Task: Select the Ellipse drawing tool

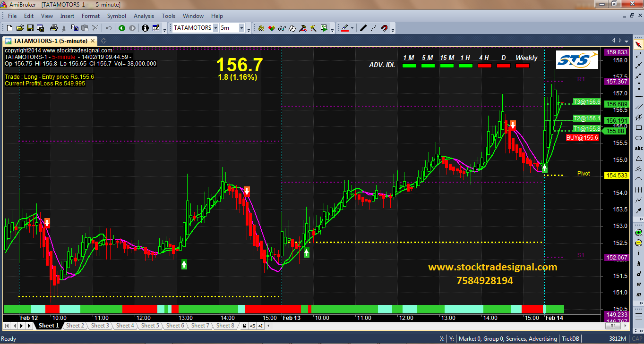Action: [x=639, y=137]
